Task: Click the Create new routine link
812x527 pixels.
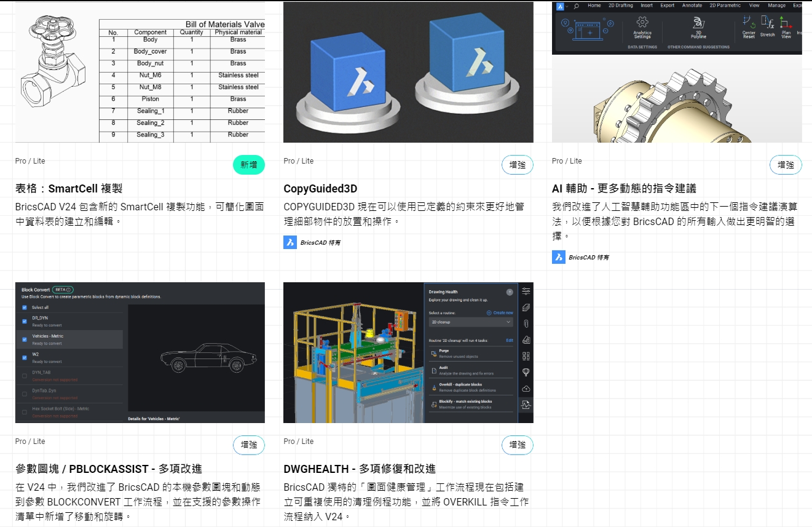Action: pos(500,313)
